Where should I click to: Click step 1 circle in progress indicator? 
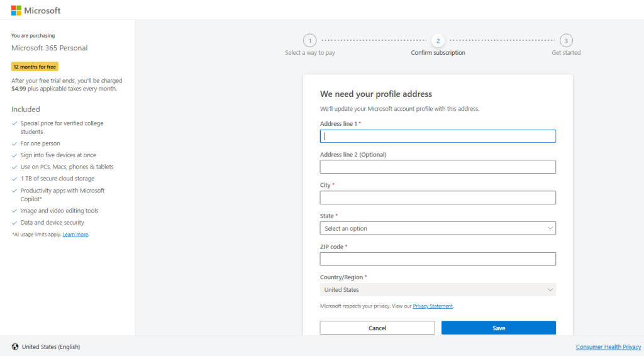[x=309, y=41]
